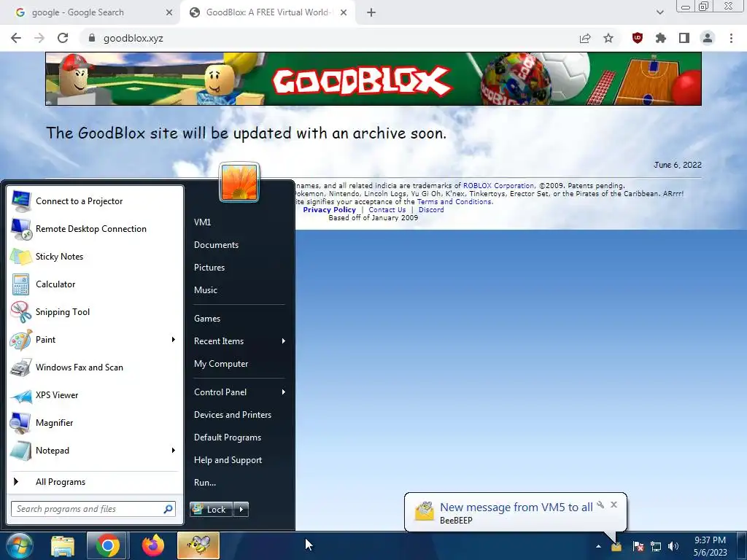
Task: Open Music from Start menu
Action: pos(205,290)
